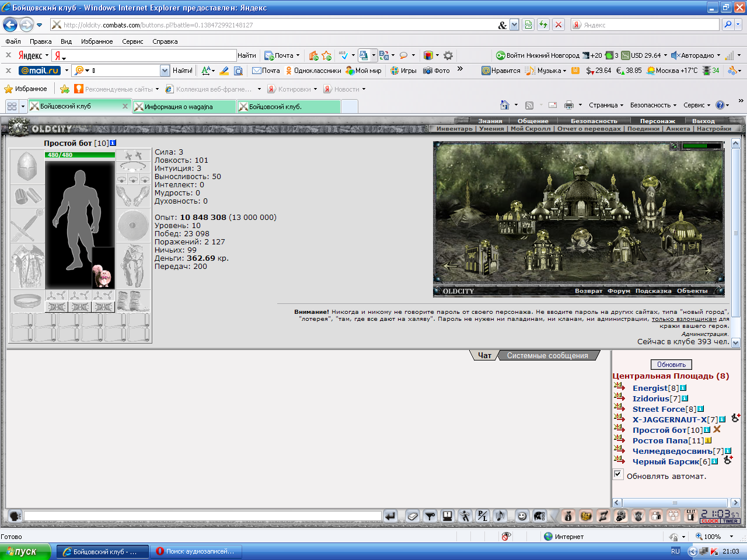Open the Объекты link under the map

(692, 290)
